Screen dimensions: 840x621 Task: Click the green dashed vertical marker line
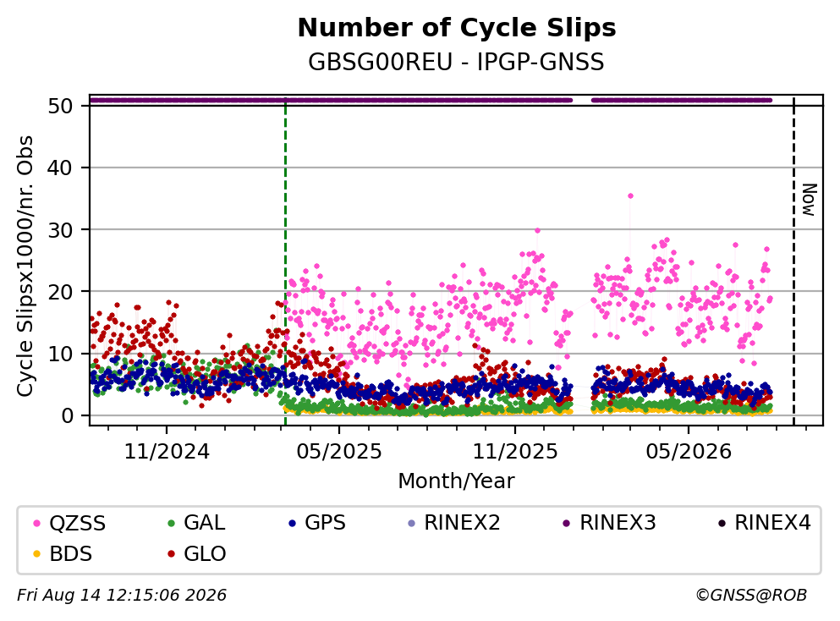click(286, 260)
